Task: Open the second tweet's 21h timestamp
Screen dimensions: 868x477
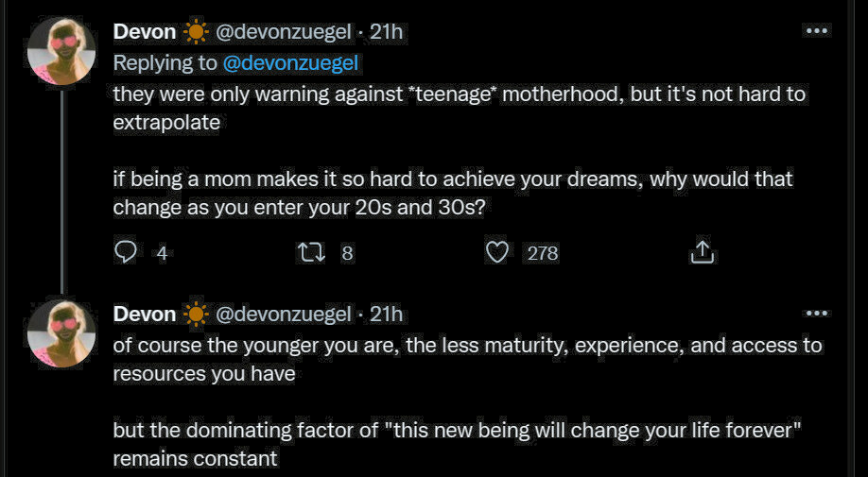Action: tap(386, 314)
